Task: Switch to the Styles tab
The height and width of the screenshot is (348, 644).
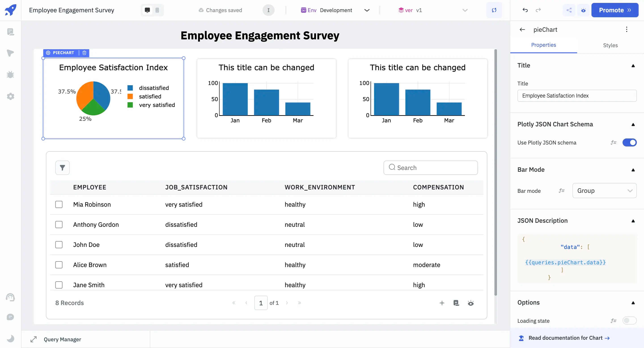Action: pos(610,45)
